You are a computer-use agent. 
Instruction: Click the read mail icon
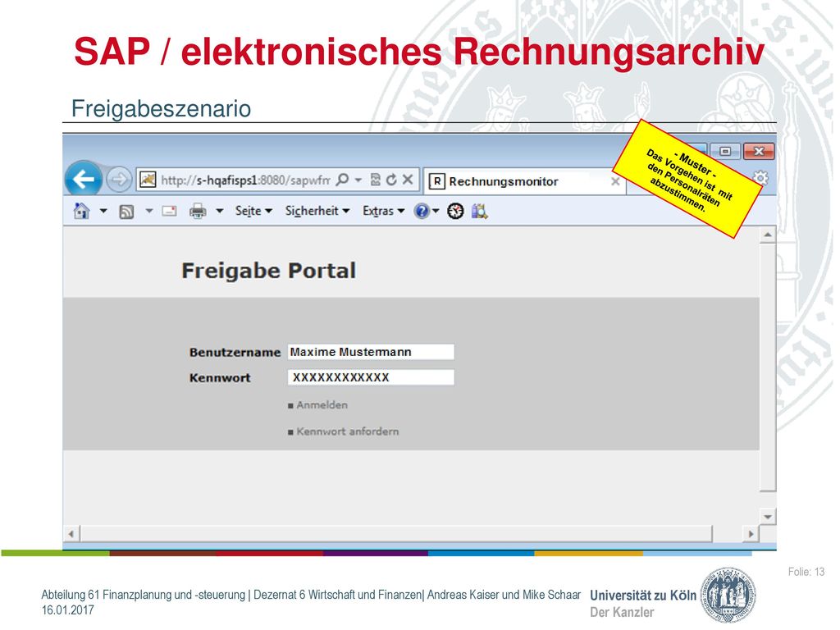point(169,211)
